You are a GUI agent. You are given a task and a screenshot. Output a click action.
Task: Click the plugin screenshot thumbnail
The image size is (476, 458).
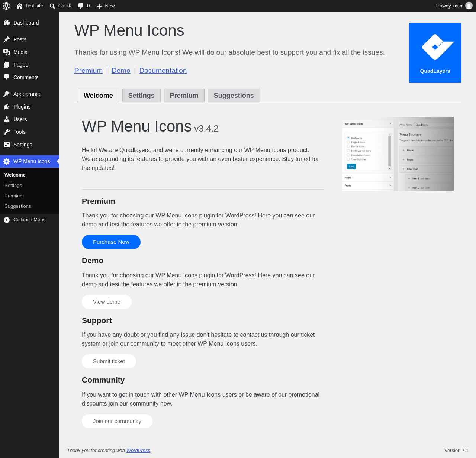pyautogui.click(x=398, y=154)
